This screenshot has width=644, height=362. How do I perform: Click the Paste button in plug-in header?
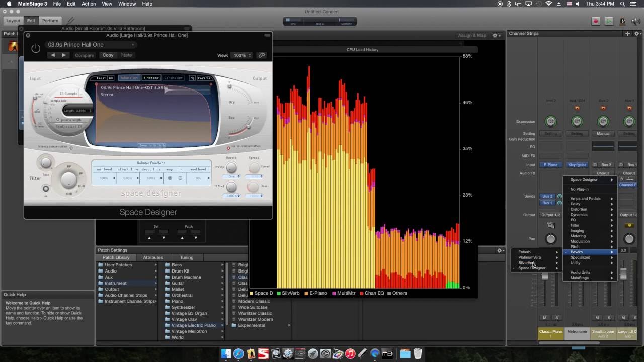(x=126, y=55)
